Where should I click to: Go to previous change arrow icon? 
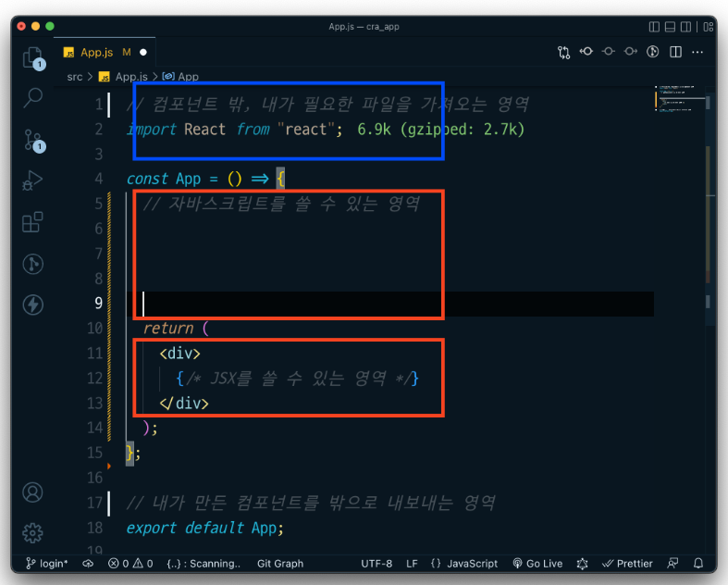tap(586, 52)
